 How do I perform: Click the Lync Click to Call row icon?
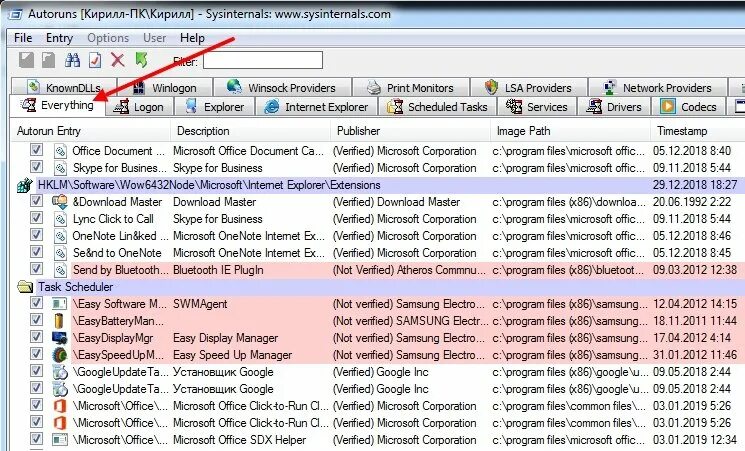(60, 219)
